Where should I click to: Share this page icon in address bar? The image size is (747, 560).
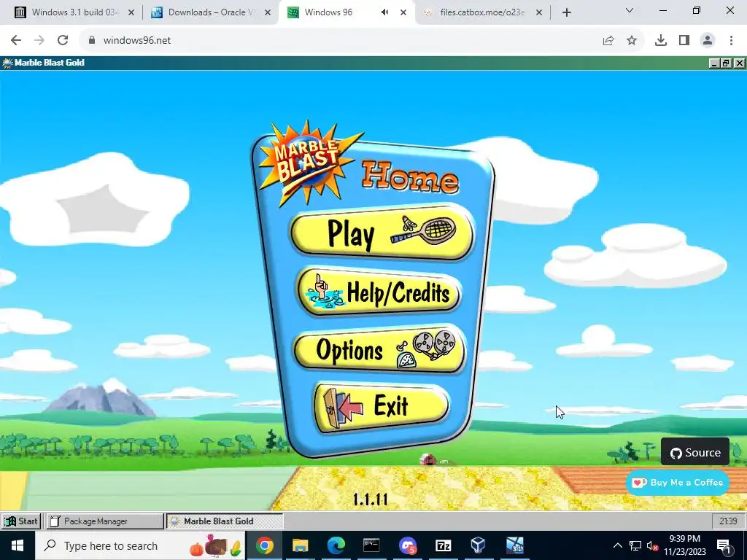tap(608, 41)
